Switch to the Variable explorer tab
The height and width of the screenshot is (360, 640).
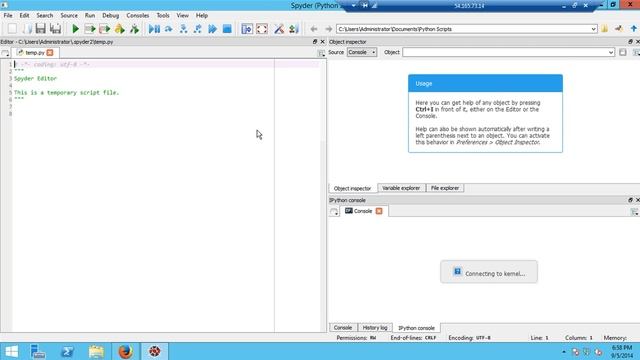(x=401, y=188)
